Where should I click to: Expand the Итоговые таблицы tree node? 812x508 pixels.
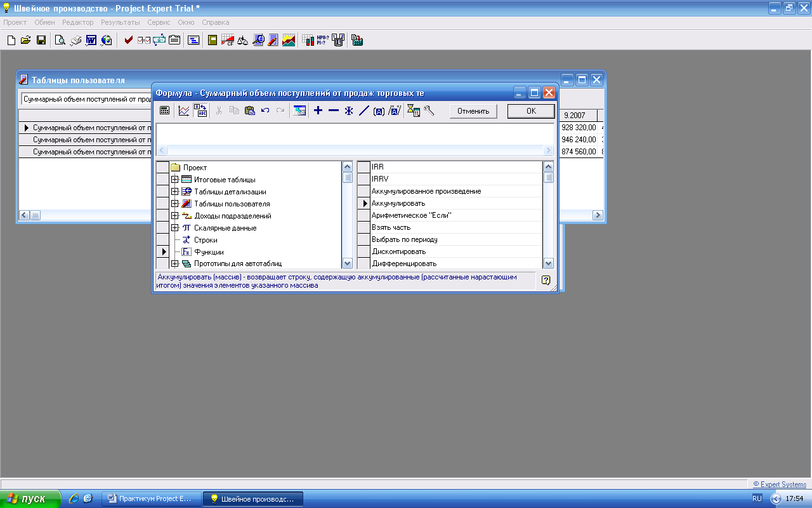(174, 180)
